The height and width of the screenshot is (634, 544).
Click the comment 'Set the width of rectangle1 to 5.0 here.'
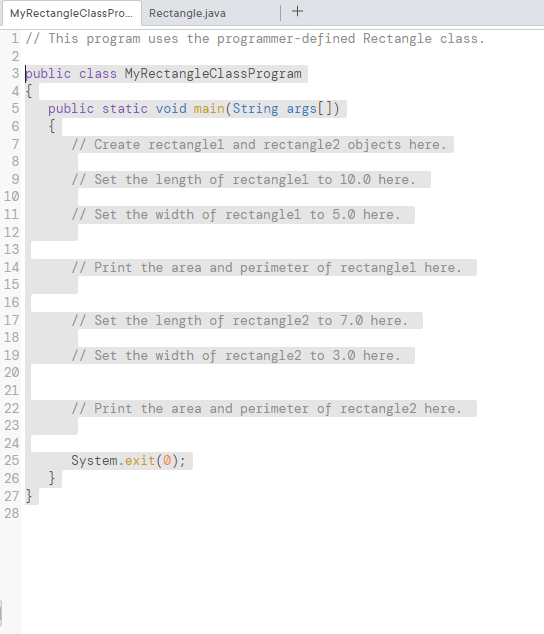coord(236,214)
